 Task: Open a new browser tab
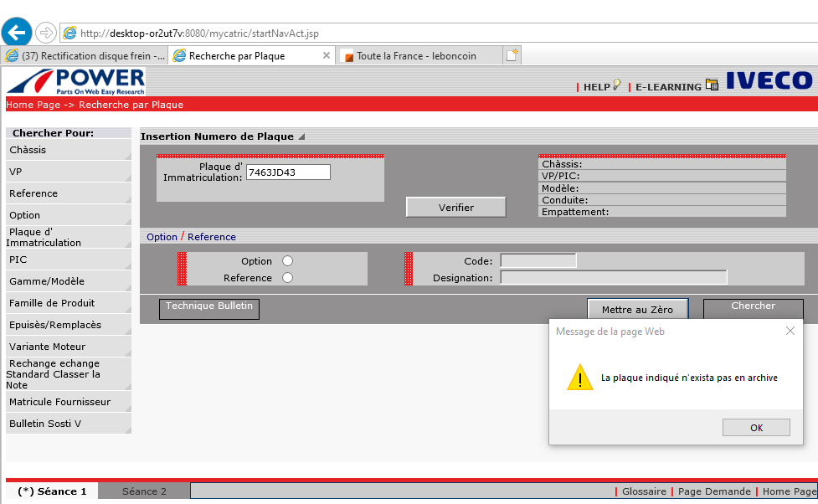(x=512, y=55)
